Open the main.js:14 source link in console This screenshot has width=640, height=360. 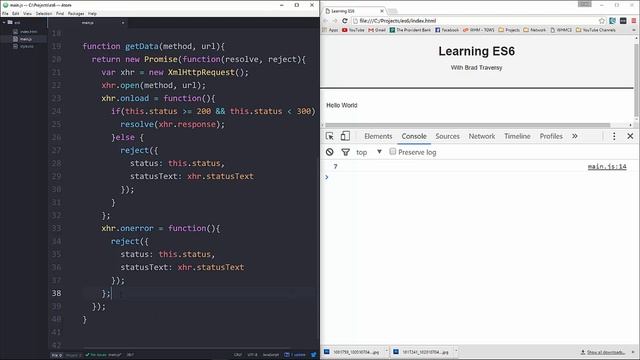[607, 167]
